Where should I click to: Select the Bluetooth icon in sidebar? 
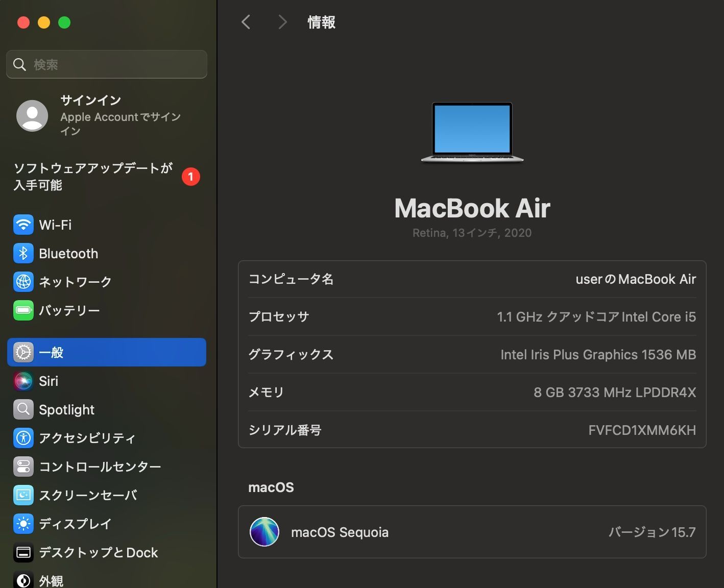tap(23, 253)
